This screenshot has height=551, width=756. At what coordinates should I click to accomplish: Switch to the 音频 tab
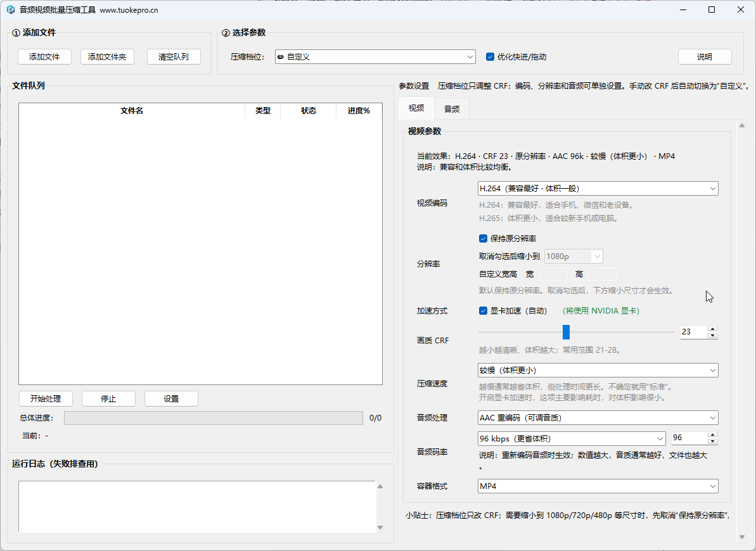pyautogui.click(x=452, y=109)
